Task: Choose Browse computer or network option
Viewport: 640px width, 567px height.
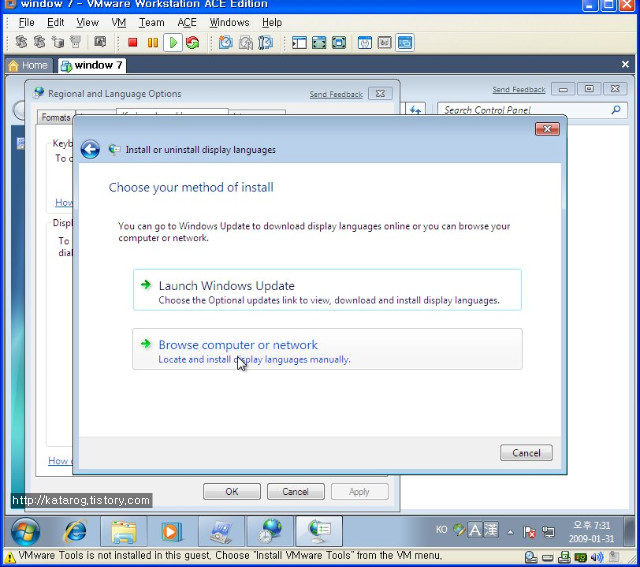Action: [327, 349]
